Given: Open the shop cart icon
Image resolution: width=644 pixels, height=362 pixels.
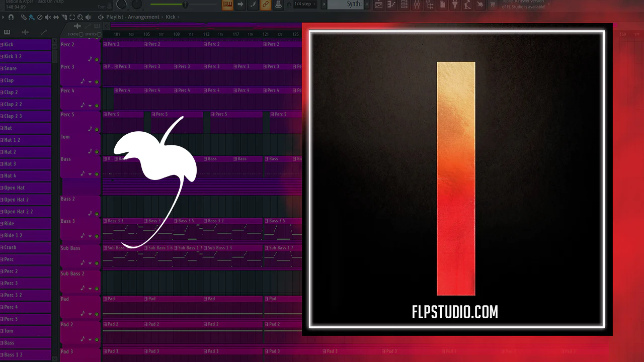Looking at the screenshot, I should coord(493,5).
